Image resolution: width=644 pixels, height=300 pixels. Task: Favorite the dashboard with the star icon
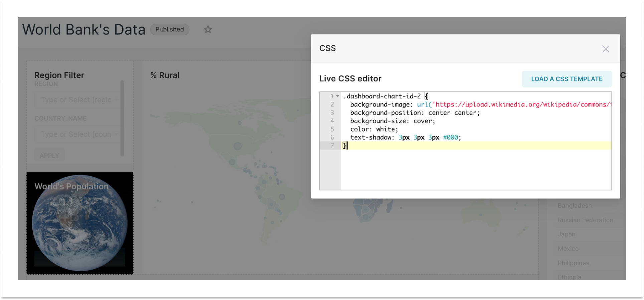pos(208,29)
